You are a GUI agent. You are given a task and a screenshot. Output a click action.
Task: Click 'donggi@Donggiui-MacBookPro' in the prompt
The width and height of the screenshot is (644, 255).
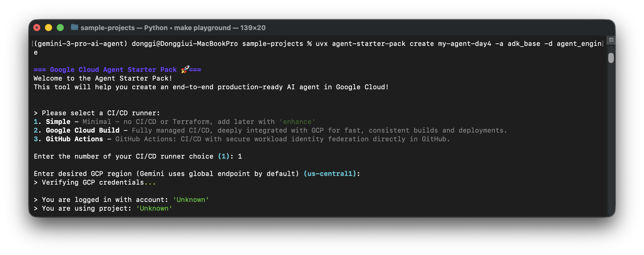point(185,44)
